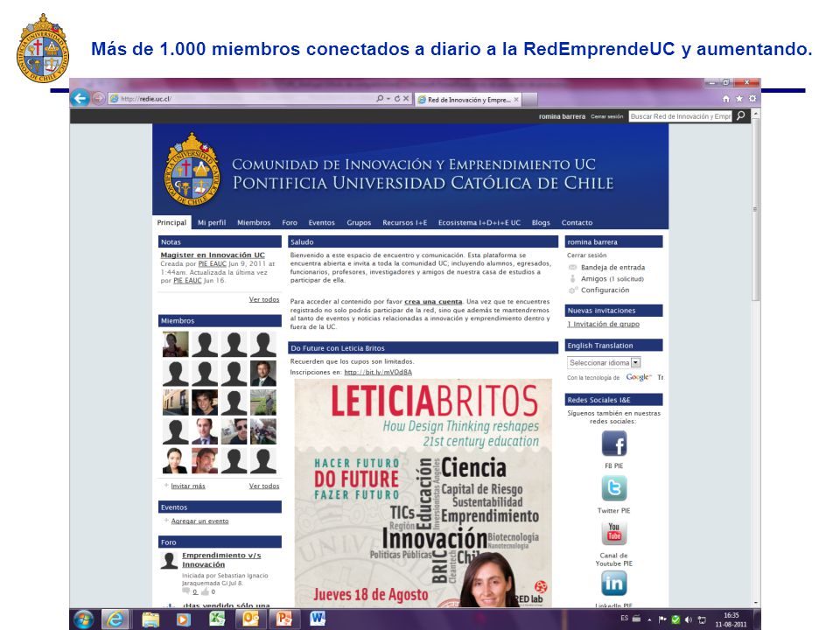Click the Windows Start button
Image resolution: width=840 pixels, height=630 pixels.
tap(83, 619)
